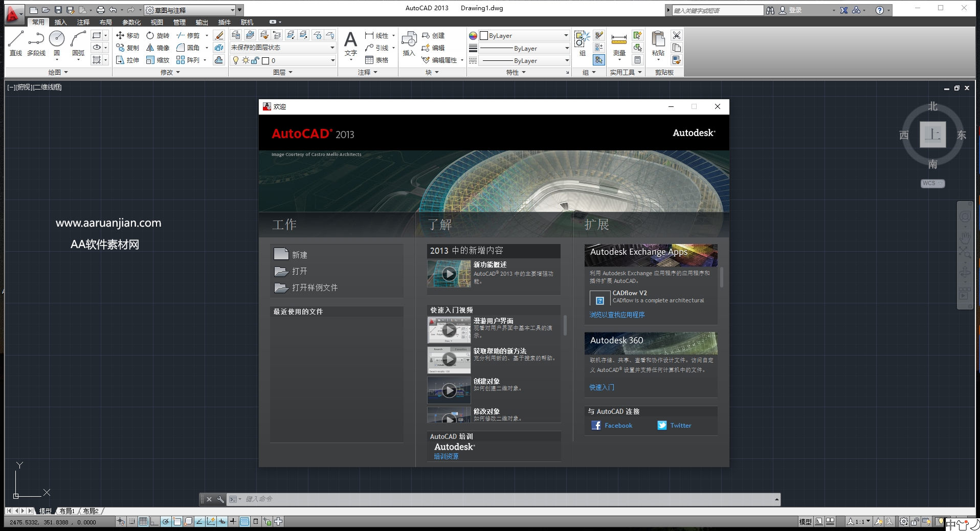Toggle ortho mode in the status bar
The width and height of the screenshot is (980, 531).
point(154,521)
